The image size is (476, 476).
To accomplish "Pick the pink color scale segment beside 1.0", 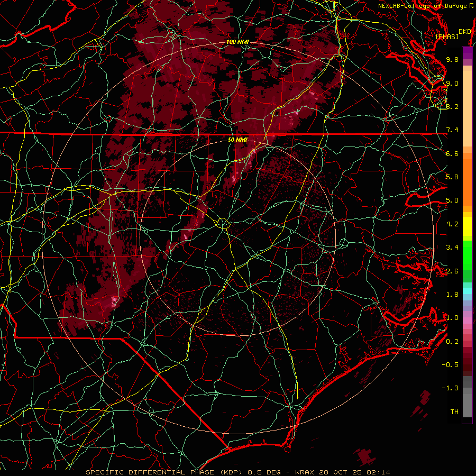I will tap(467, 320).
